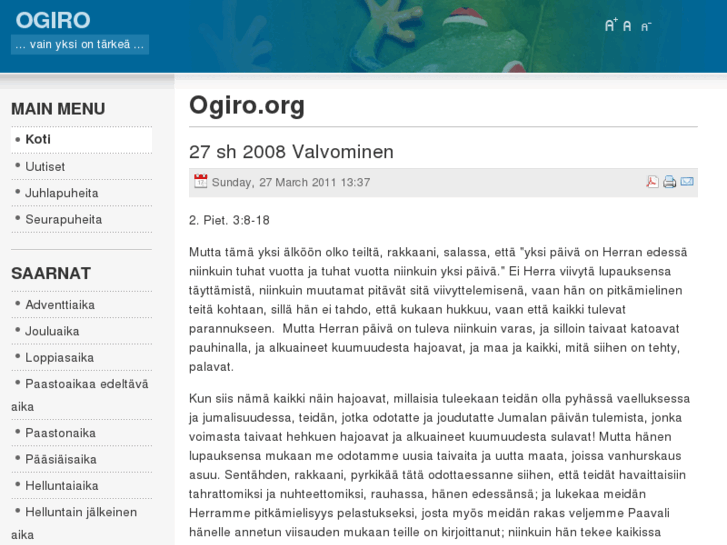
Task: Open article title 27 sh 2008 Valvominen
Action: [x=291, y=152]
